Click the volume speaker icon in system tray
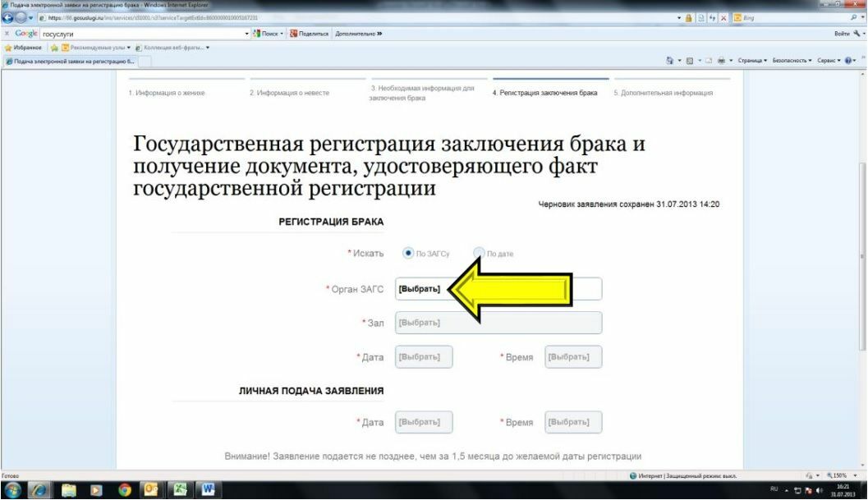The width and height of the screenshot is (868, 500). click(x=819, y=491)
